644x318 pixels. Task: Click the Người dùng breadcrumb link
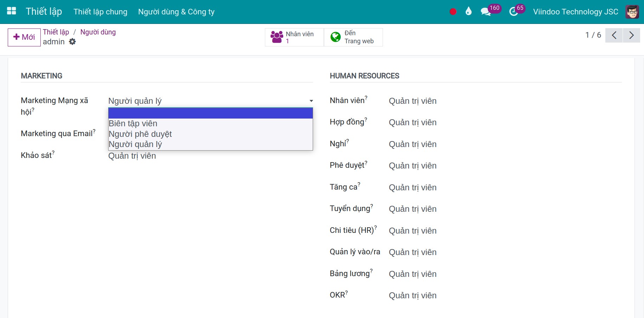pyautogui.click(x=98, y=32)
